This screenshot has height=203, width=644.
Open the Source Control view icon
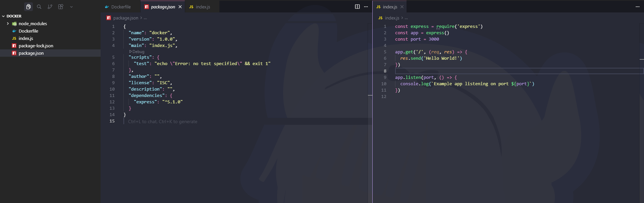(x=50, y=7)
